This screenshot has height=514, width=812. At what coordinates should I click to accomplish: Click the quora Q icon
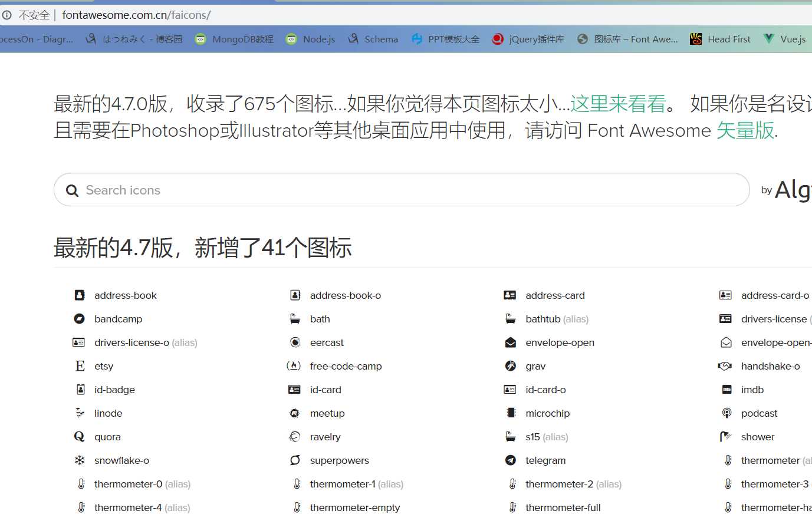(80, 437)
